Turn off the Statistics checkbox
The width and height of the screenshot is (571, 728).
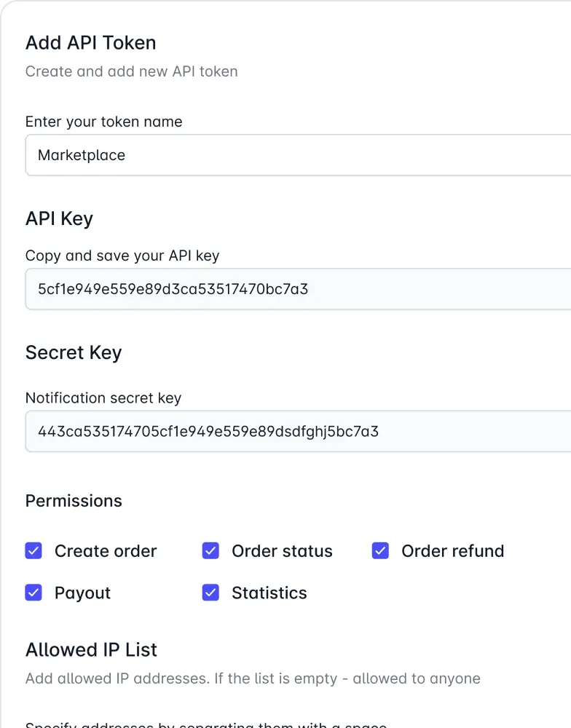pos(210,593)
